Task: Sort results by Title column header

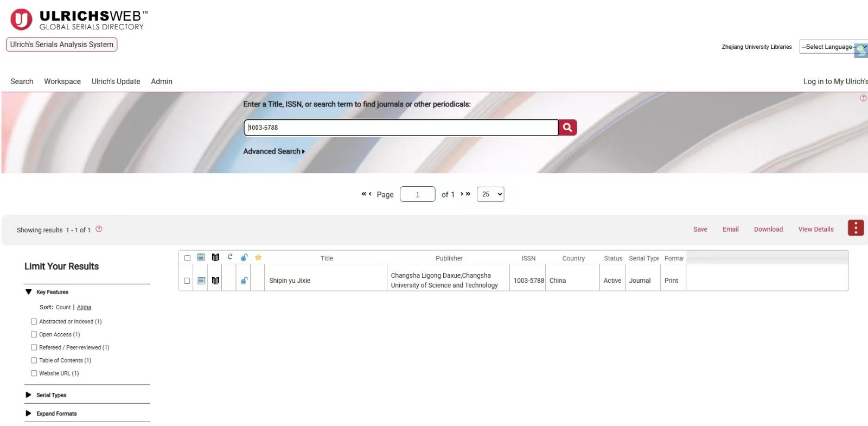Action: [x=327, y=258]
